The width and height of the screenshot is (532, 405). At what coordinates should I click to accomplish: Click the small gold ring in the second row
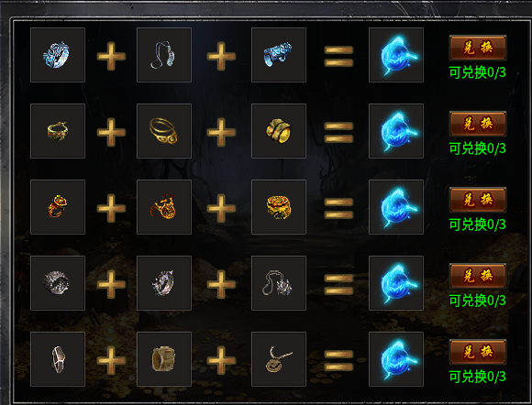point(58,131)
